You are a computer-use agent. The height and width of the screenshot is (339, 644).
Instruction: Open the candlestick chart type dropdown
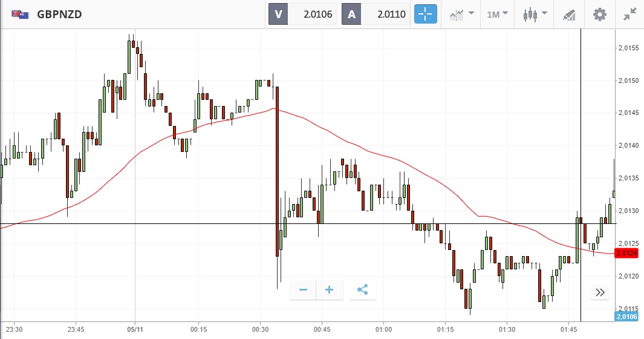(x=535, y=14)
